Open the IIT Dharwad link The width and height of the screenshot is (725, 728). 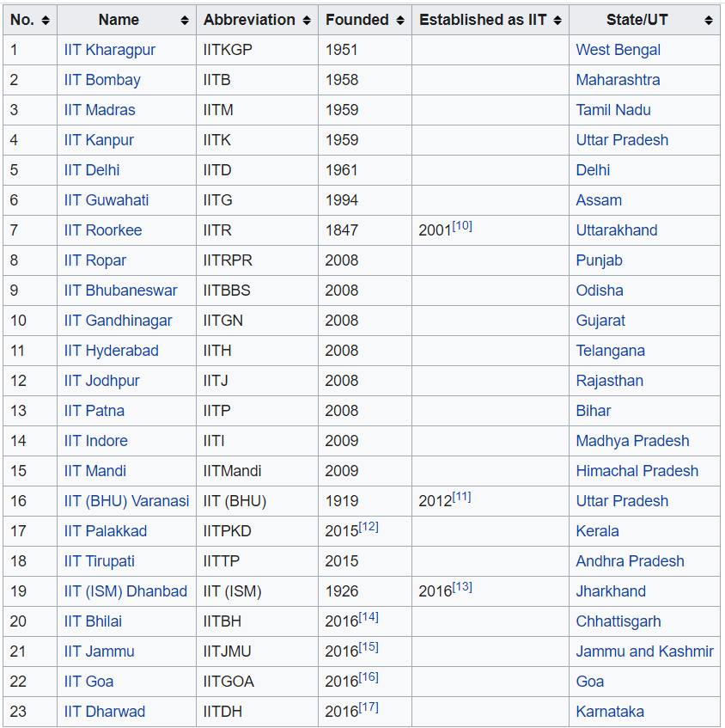pos(105,712)
